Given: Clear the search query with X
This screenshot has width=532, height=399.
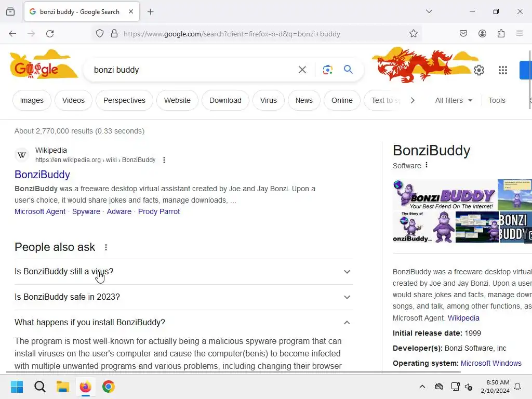Looking at the screenshot, I should (x=302, y=70).
